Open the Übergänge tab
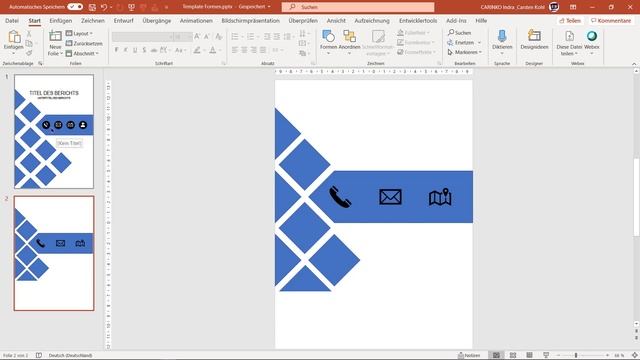Viewport: 640px width, 360px height. point(157,20)
